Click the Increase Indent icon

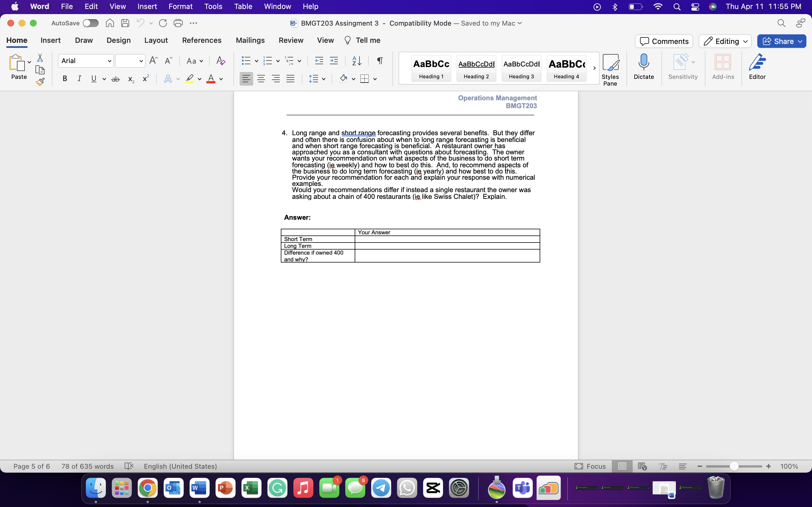tap(334, 61)
